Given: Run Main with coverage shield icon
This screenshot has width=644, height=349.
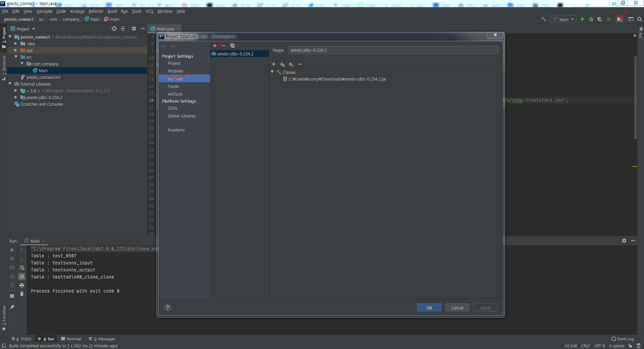Looking at the screenshot, I should coord(600,19).
